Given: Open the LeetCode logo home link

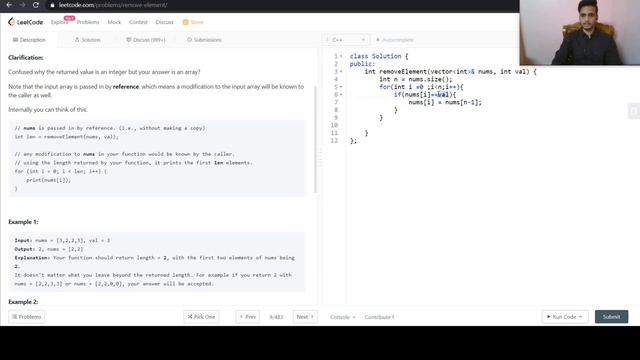Looking at the screenshot, I should (x=25, y=22).
